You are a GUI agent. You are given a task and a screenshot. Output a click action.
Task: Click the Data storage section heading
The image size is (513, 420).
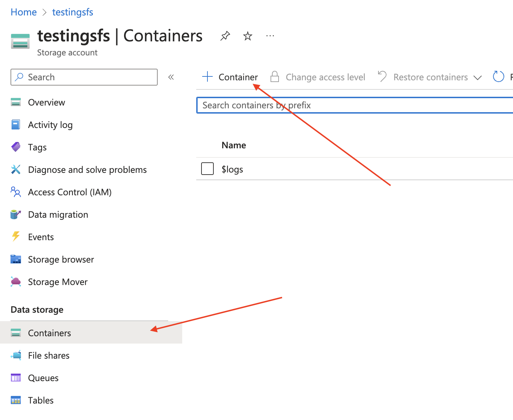[37, 310]
